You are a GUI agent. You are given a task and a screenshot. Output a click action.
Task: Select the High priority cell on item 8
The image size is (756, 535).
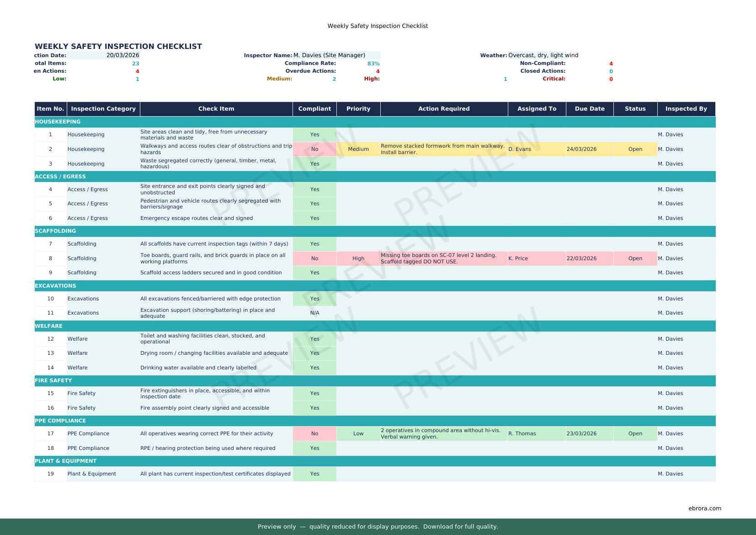[358, 258]
